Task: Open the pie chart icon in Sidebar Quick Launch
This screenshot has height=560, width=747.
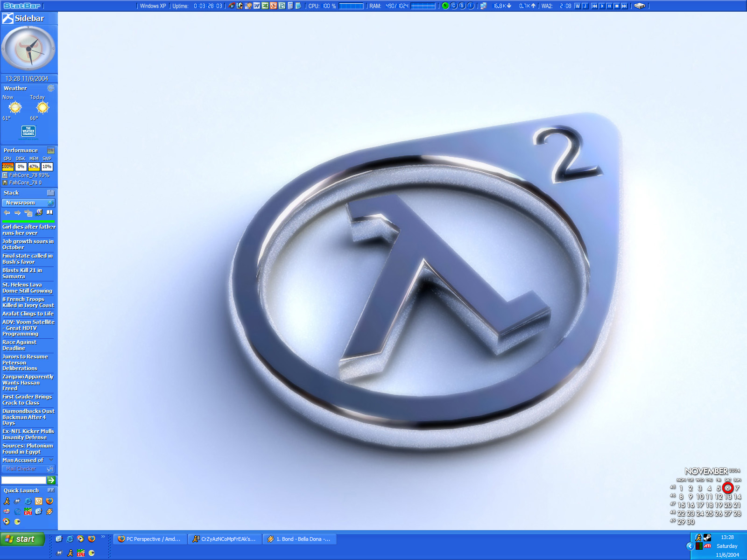Action: tap(7, 511)
